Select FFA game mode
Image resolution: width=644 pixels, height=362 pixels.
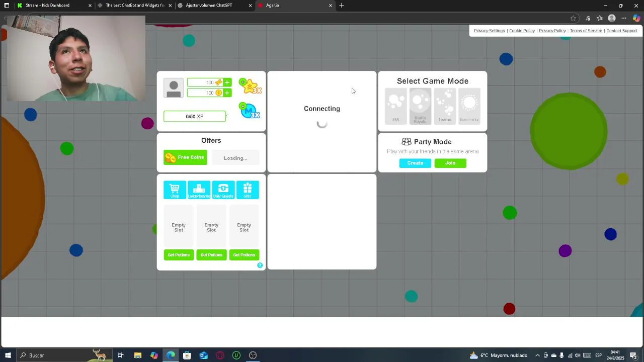click(x=395, y=106)
